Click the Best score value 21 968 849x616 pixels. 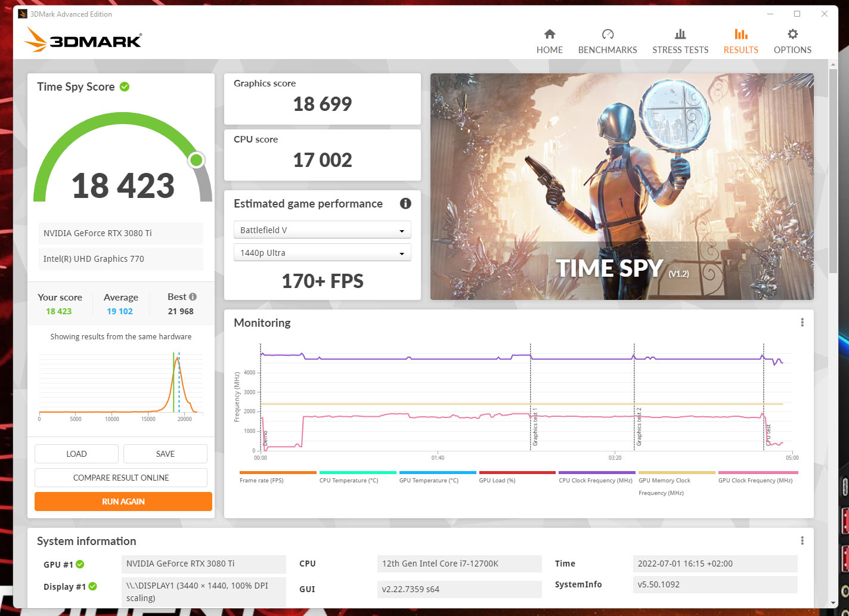(181, 311)
